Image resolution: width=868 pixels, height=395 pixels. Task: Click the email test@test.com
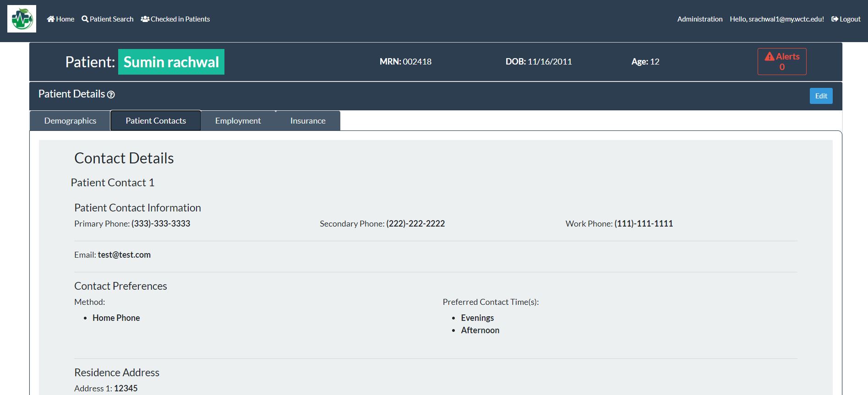(x=124, y=255)
